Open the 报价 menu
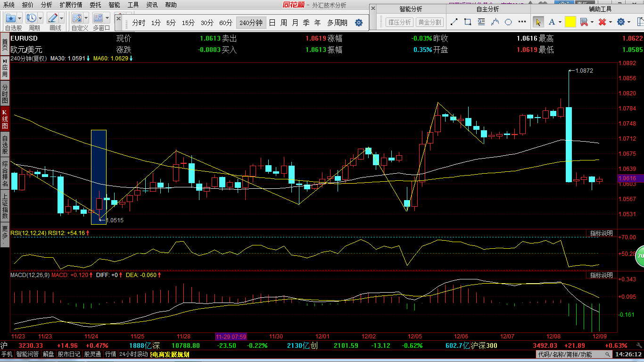Screen dimensions: 644x362 tap(28, 5)
